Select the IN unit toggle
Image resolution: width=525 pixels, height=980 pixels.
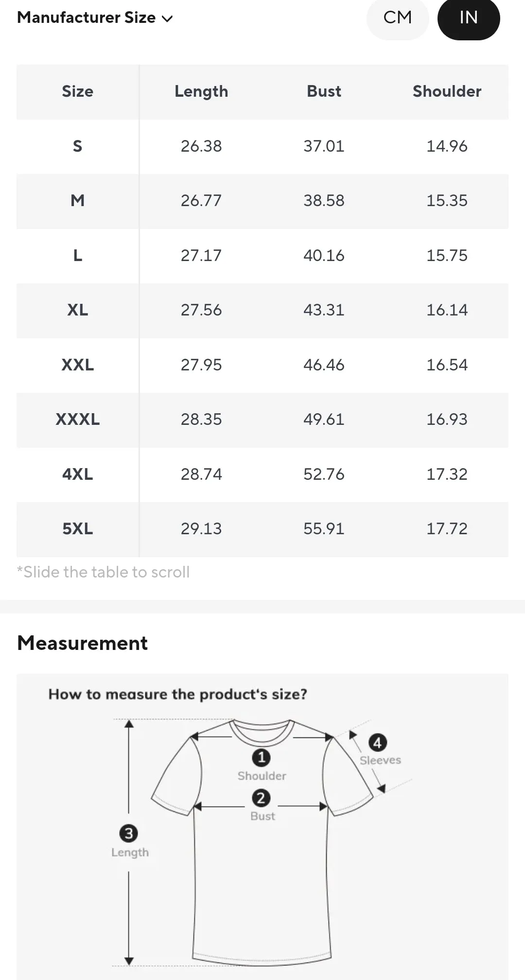469,18
